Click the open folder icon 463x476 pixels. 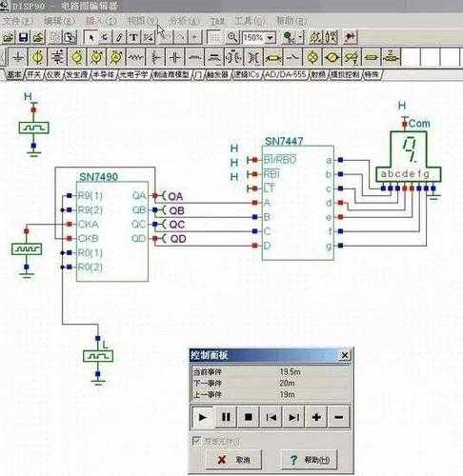coord(9,37)
